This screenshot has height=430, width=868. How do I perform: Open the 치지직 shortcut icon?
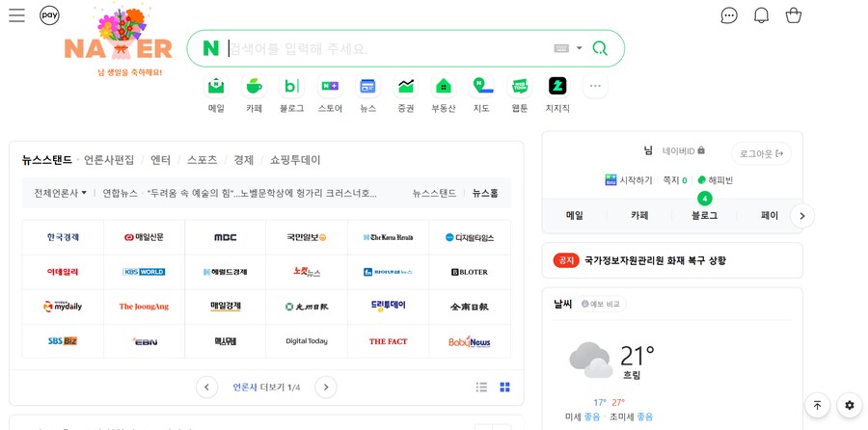point(557,87)
